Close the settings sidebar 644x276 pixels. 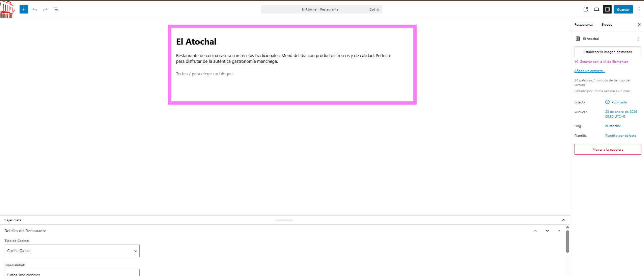[x=639, y=25]
